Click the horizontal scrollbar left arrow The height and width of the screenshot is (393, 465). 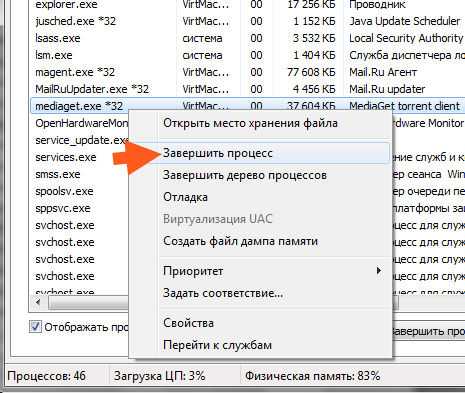tap(38, 302)
